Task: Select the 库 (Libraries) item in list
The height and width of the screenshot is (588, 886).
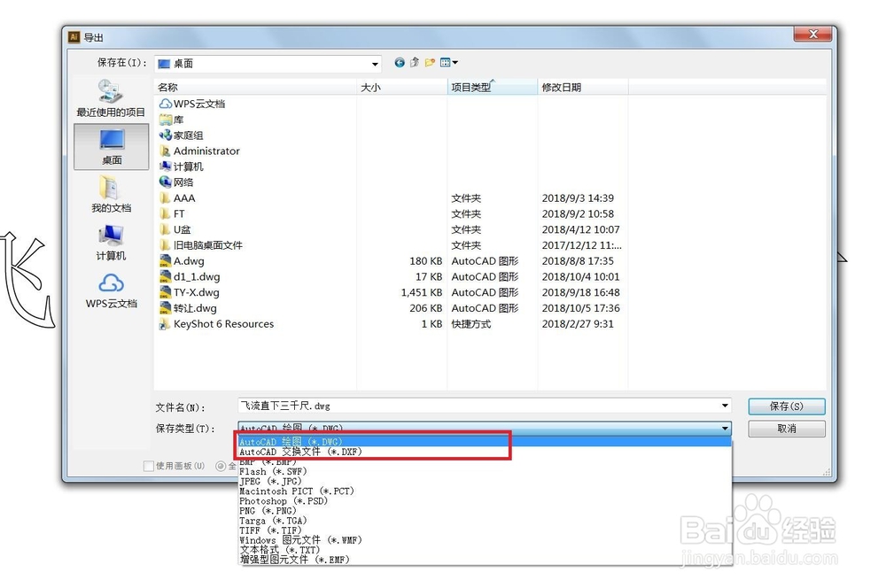Action: [x=172, y=120]
